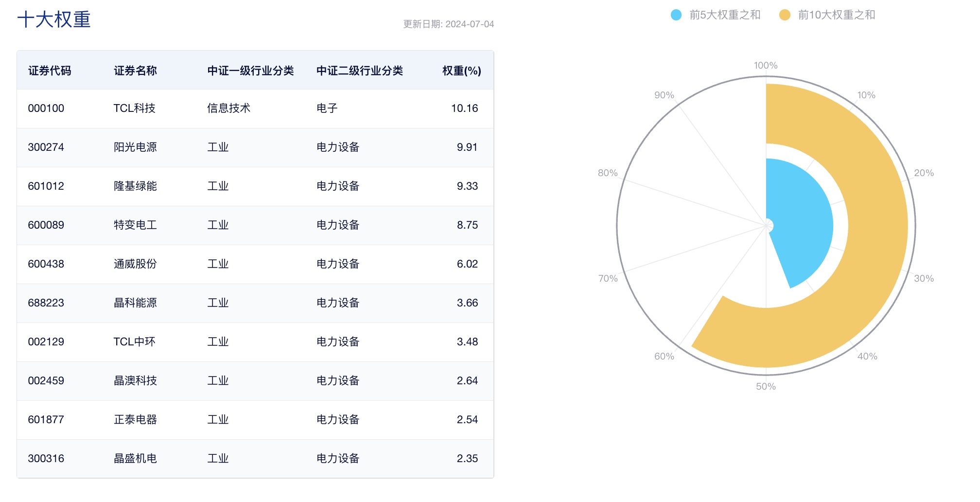Select the 晶盛机电 name cell

click(x=135, y=458)
